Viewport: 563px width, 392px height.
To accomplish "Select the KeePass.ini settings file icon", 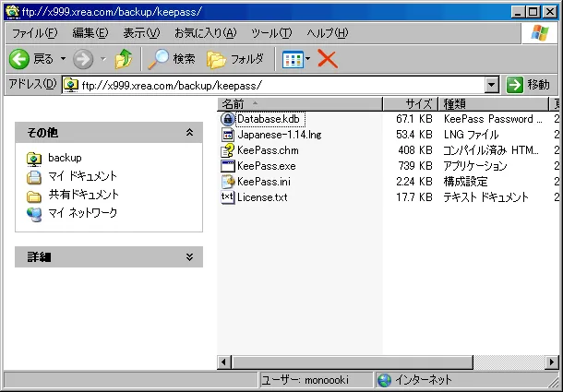I will (x=228, y=182).
